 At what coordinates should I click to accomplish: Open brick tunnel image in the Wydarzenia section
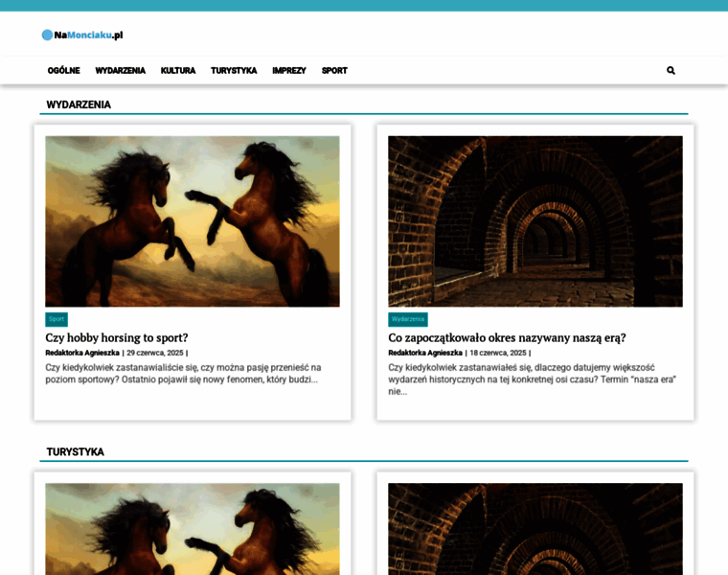click(535, 221)
